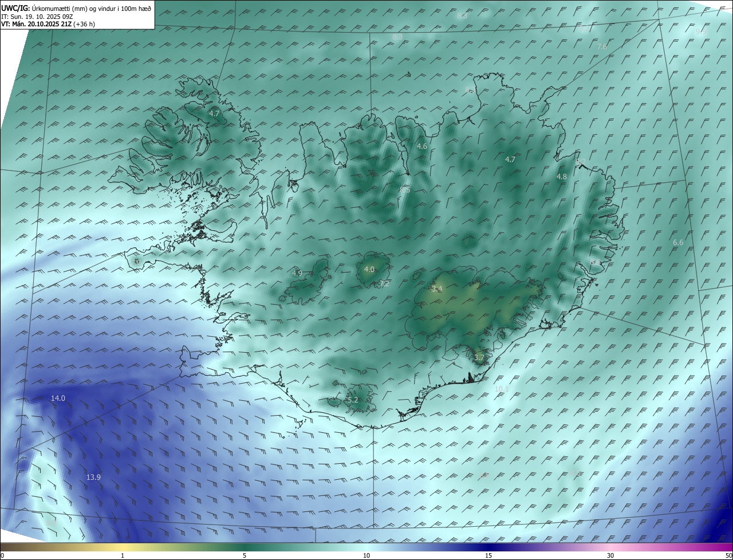Select the 7.6 value in the northeast corner
This screenshot has width=733, height=560.
click(x=602, y=46)
